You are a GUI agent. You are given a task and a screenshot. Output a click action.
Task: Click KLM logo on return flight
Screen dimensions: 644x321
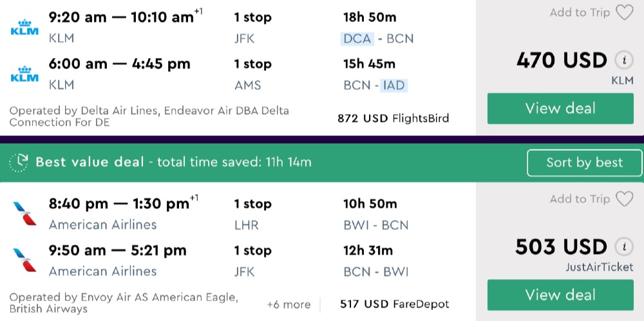pyautogui.click(x=25, y=74)
